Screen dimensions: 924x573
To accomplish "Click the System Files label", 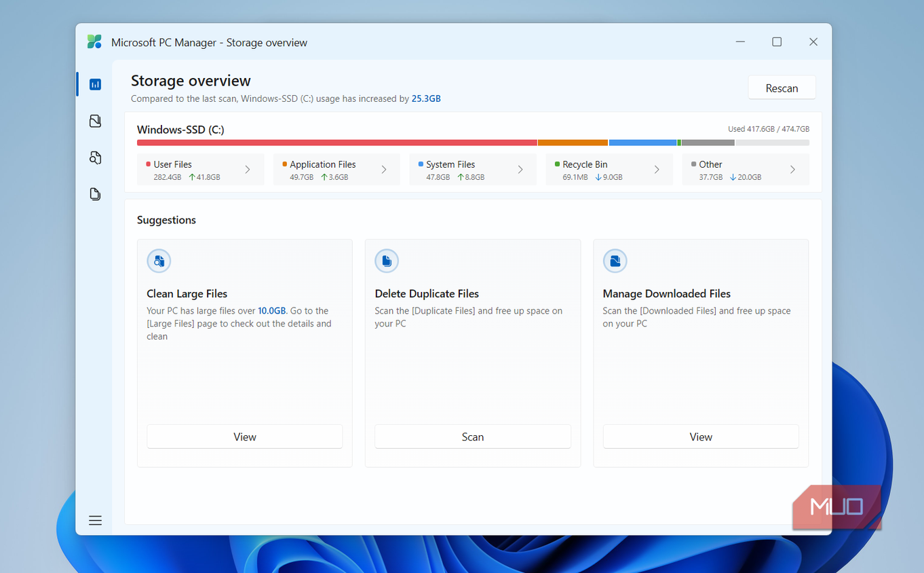I will (450, 164).
